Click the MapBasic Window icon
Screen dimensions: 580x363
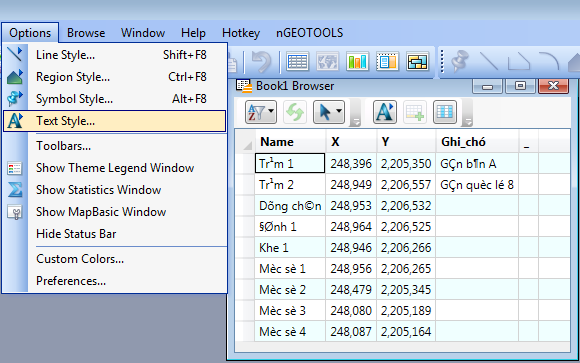point(15,212)
